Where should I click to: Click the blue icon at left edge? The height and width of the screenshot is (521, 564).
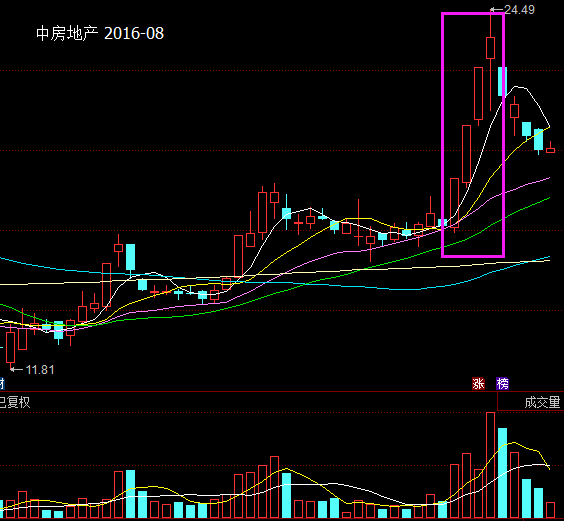(x=2, y=384)
